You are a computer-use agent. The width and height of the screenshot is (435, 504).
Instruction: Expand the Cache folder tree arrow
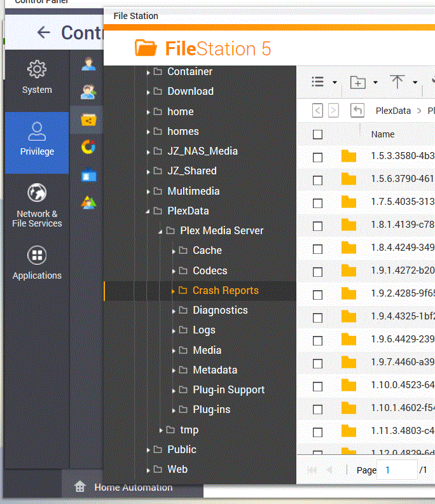pyautogui.click(x=173, y=251)
